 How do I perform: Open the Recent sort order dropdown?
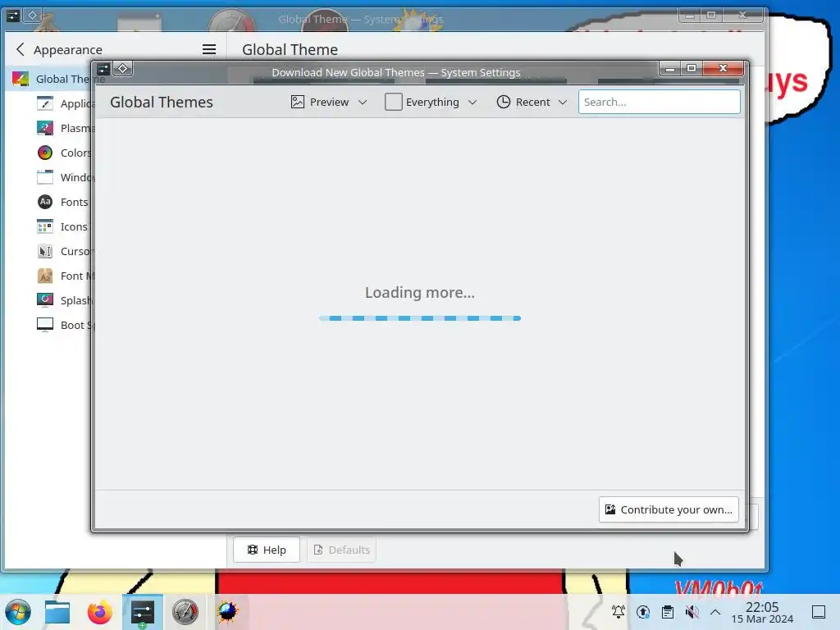[532, 102]
